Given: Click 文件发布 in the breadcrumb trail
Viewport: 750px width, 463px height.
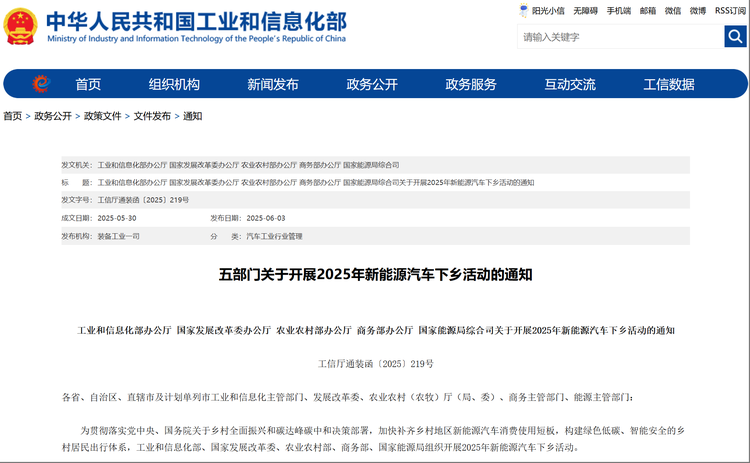Looking at the screenshot, I should click(152, 116).
